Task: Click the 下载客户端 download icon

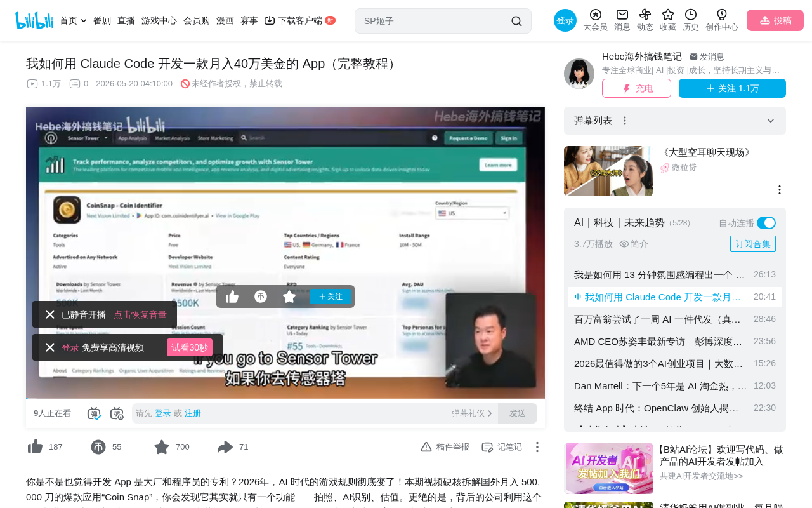Action: [270, 20]
